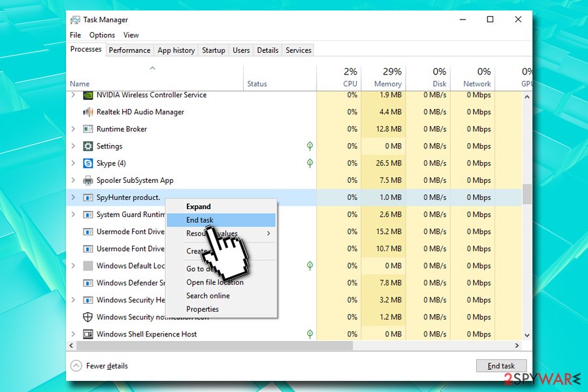The image size is (588, 392).
Task: Select the 26.5 MB memory cell for Skype
Action: [384, 163]
